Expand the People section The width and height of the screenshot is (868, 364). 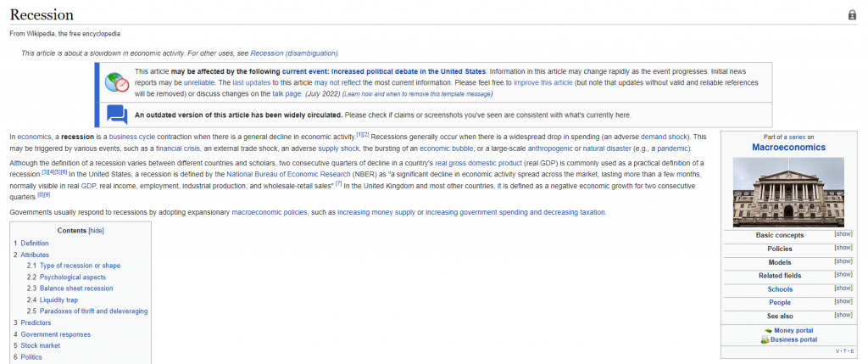(x=843, y=301)
